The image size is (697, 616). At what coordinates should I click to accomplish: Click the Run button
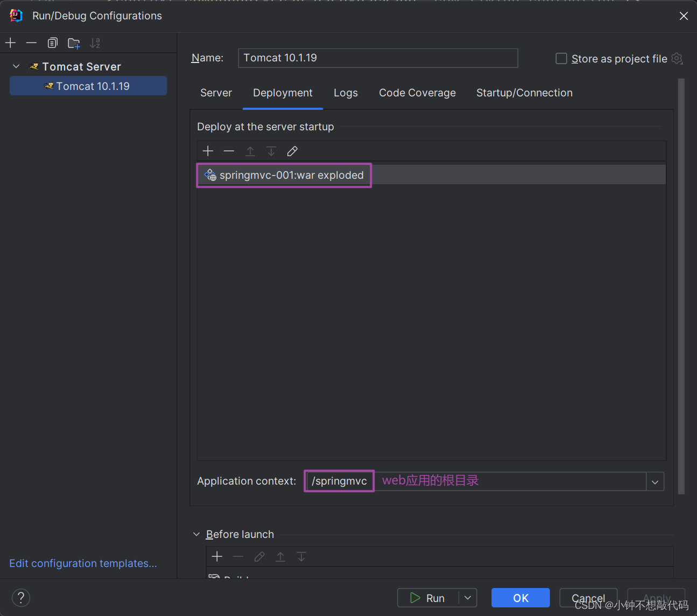pyautogui.click(x=428, y=598)
